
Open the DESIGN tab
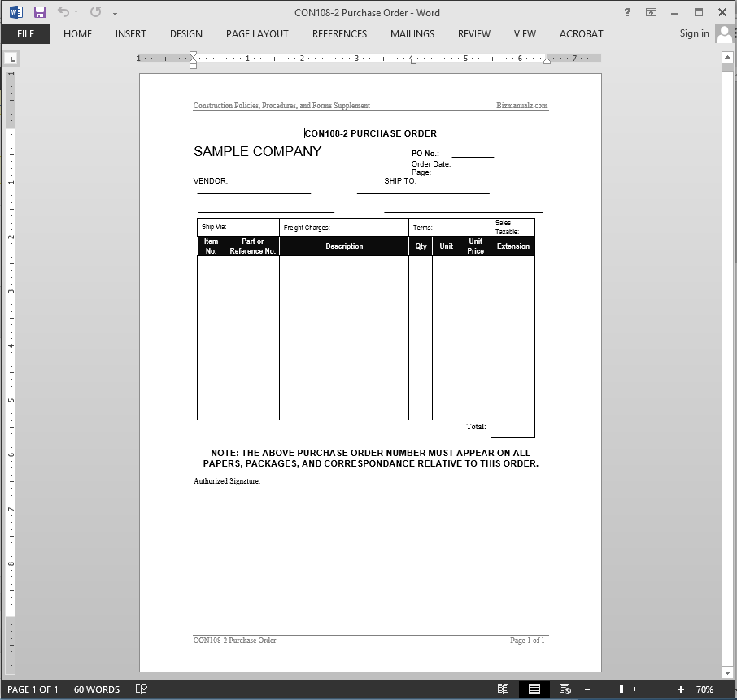pos(186,34)
